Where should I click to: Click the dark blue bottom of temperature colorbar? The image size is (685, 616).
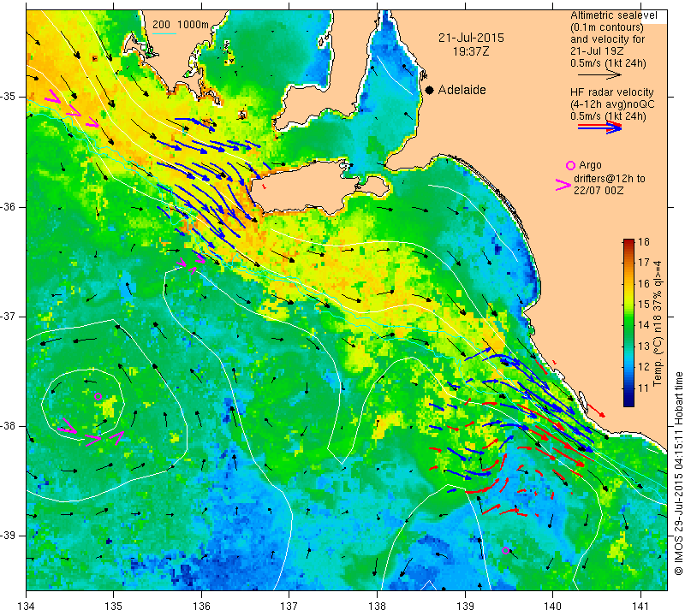coord(628,401)
